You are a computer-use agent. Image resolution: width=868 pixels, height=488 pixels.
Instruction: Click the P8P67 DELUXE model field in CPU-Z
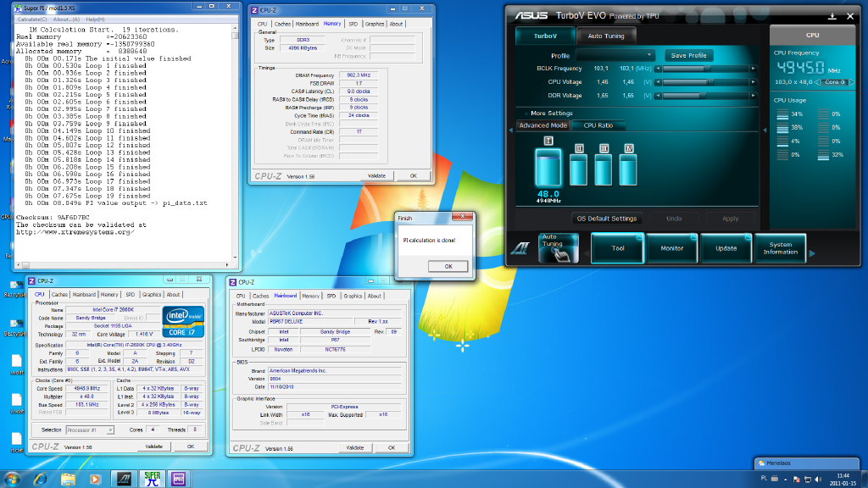pyautogui.click(x=310, y=321)
